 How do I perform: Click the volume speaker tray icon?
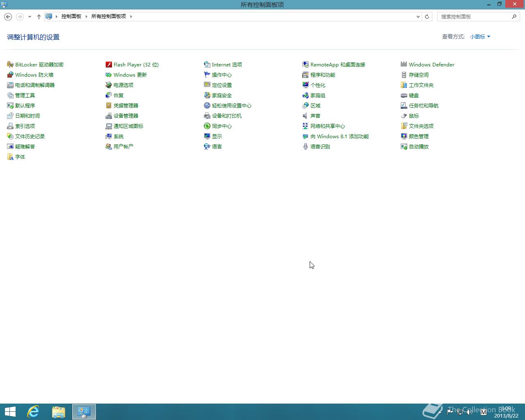click(x=470, y=412)
